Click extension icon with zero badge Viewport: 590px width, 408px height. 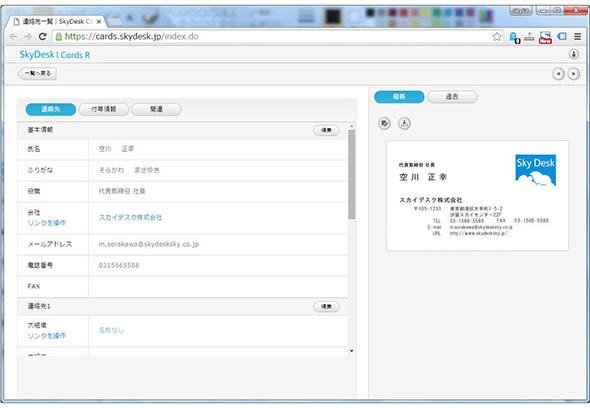click(514, 38)
